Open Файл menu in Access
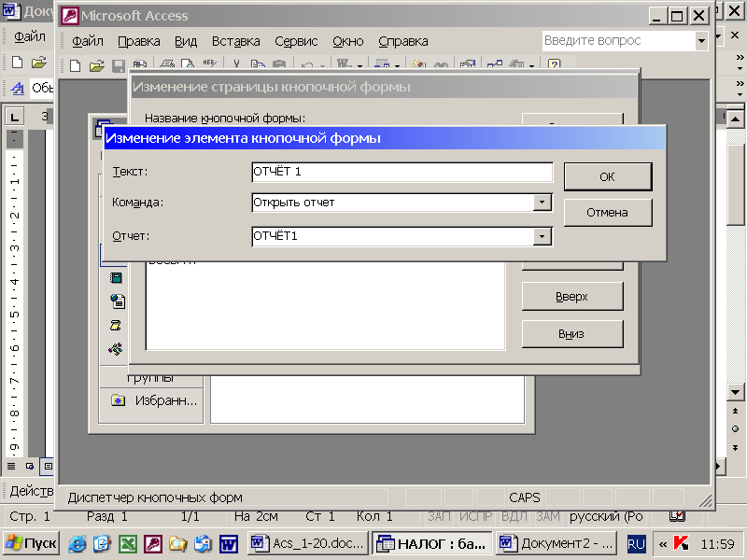The image size is (747, 560). click(88, 41)
